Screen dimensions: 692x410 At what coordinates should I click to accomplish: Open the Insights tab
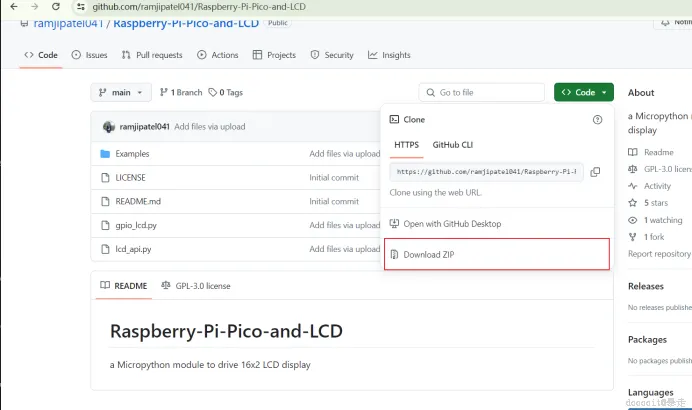pyautogui.click(x=389, y=55)
